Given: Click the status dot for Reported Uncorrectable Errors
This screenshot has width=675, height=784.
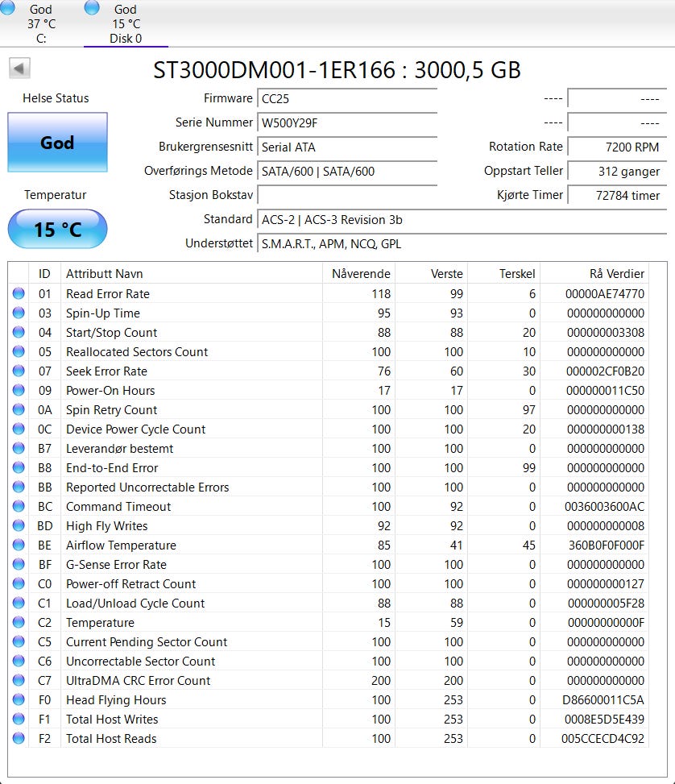Looking at the screenshot, I should (x=19, y=487).
